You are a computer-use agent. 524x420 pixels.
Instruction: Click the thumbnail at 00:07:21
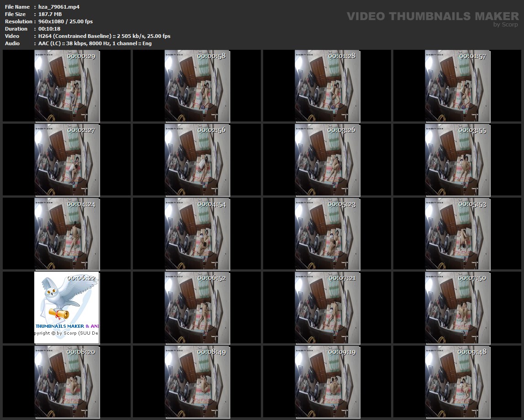pyautogui.click(x=327, y=307)
